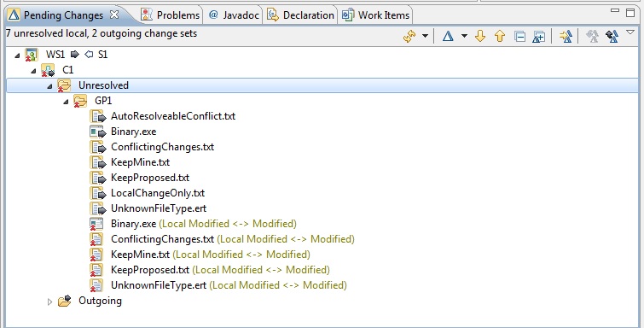Click the AutoResolveableConflict.txt file icon
Screen dimensions: 644x328
click(97, 116)
